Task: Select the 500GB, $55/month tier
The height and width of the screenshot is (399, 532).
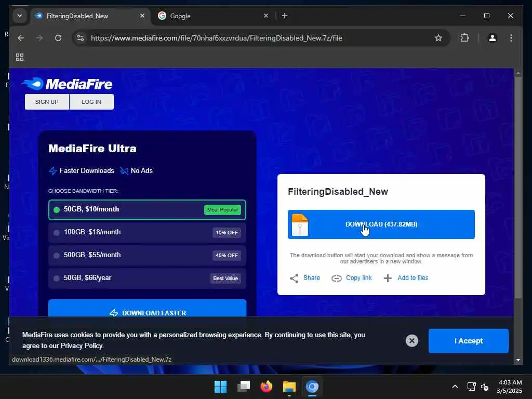Action: coord(147,255)
